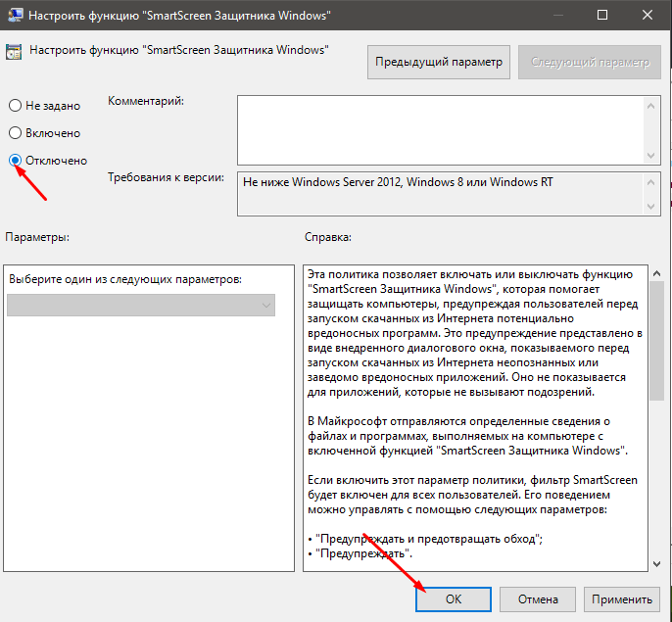Click the comment box scroll up arrow

coord(650,106)
